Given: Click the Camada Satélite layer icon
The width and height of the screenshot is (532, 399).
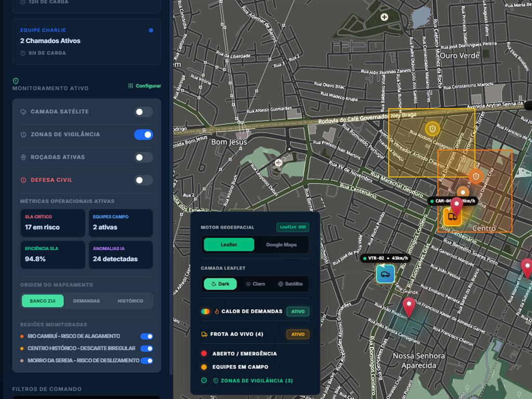Looking at the screenshot, I should point(23,112).
